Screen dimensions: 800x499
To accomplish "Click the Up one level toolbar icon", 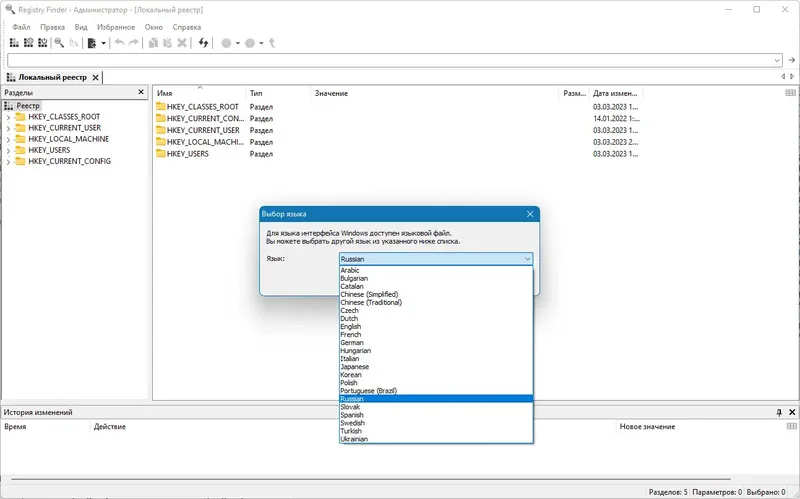I will 272,43.
